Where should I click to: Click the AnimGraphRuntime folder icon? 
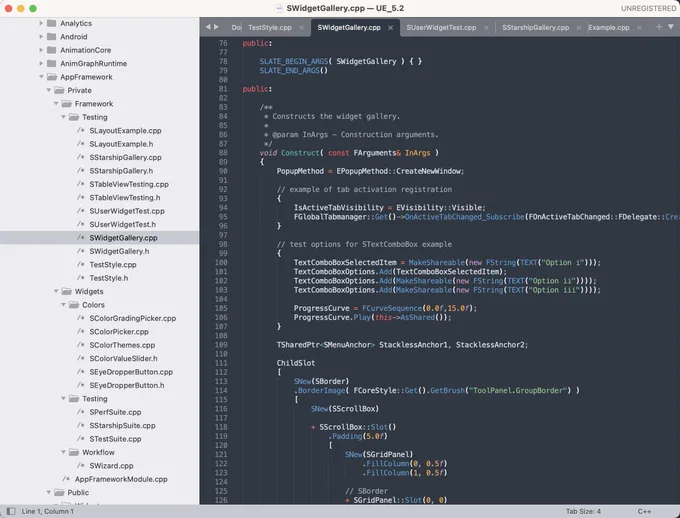pos(52,63)
